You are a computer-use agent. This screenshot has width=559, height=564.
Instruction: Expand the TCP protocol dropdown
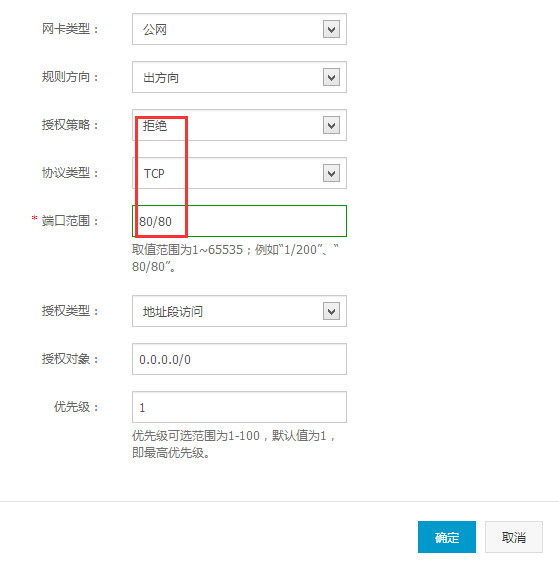[239, 173]
